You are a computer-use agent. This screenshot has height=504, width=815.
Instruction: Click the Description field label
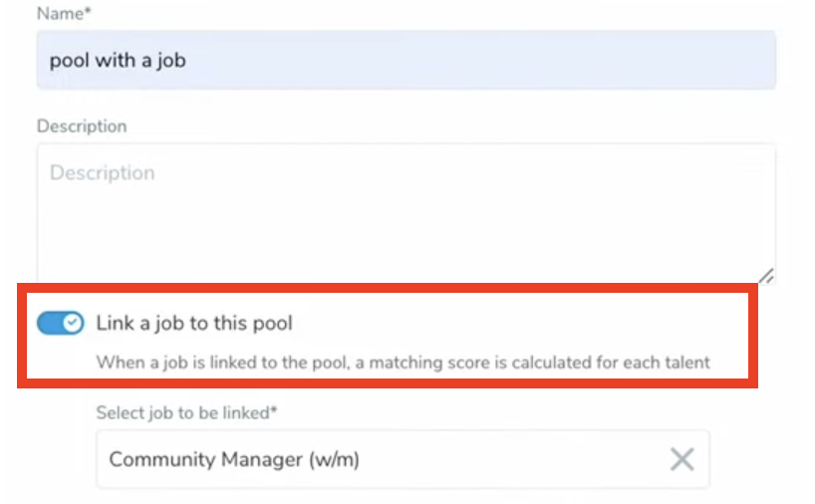pyautogui.click(x=82, y=126)
